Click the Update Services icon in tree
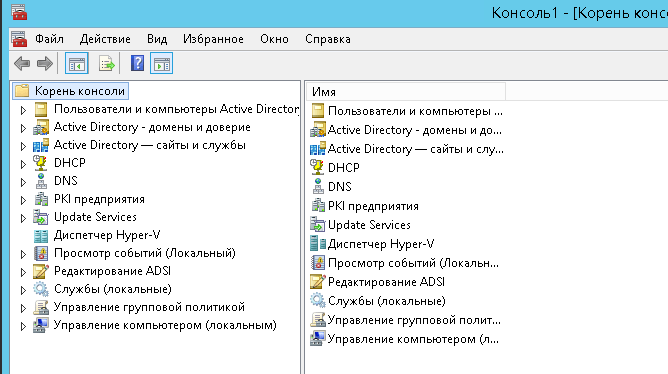 click(x=41, y=217)
